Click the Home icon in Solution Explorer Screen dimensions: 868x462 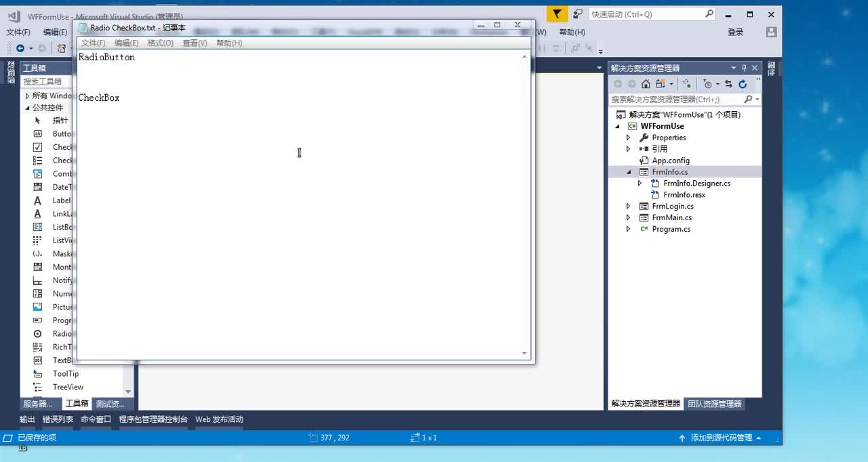[x=646, y=84]
